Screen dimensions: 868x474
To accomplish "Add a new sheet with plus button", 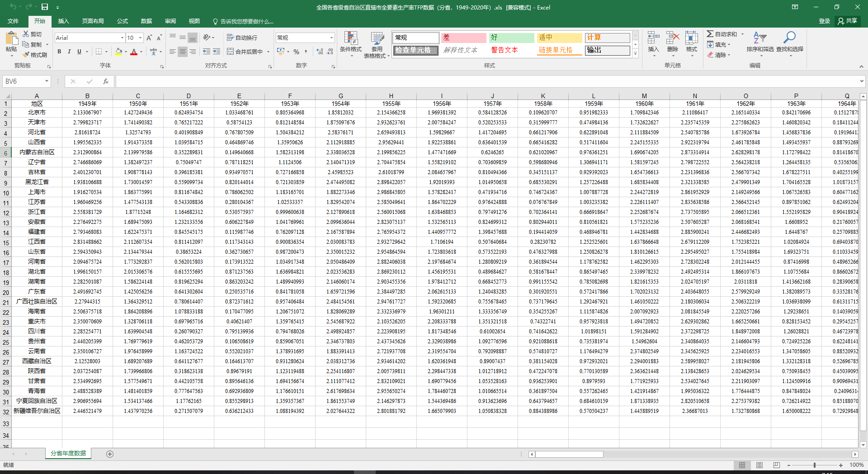I will (110, 454).
